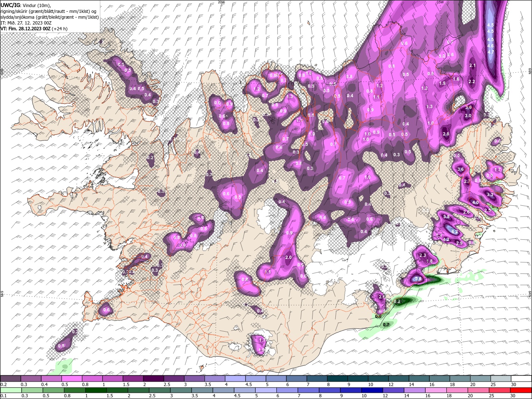Click the top legend row swatch starting at 18
Image resolution: width=532 pixels, height=399 pixels.
click(x=461, y=378)
